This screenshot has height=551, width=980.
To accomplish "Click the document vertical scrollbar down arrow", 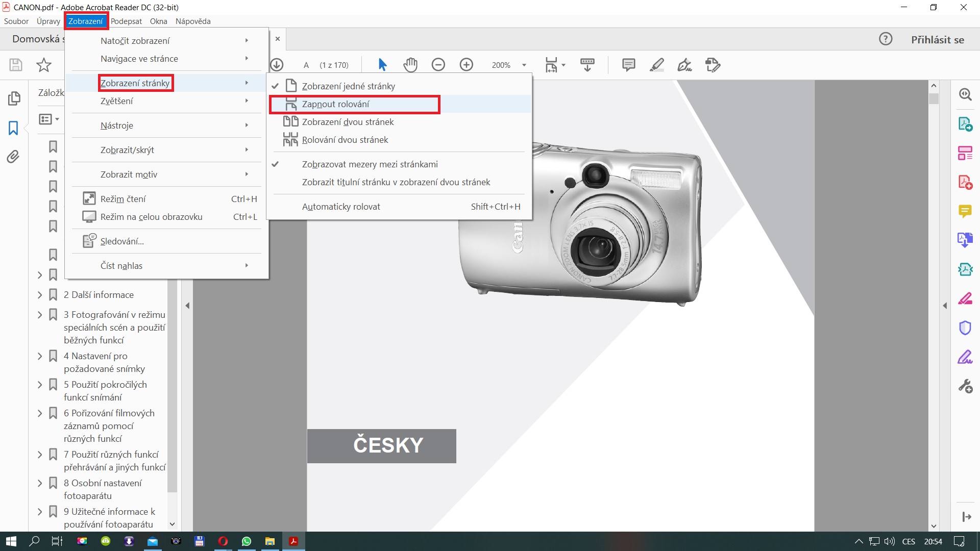I will [x=934, y=526].
